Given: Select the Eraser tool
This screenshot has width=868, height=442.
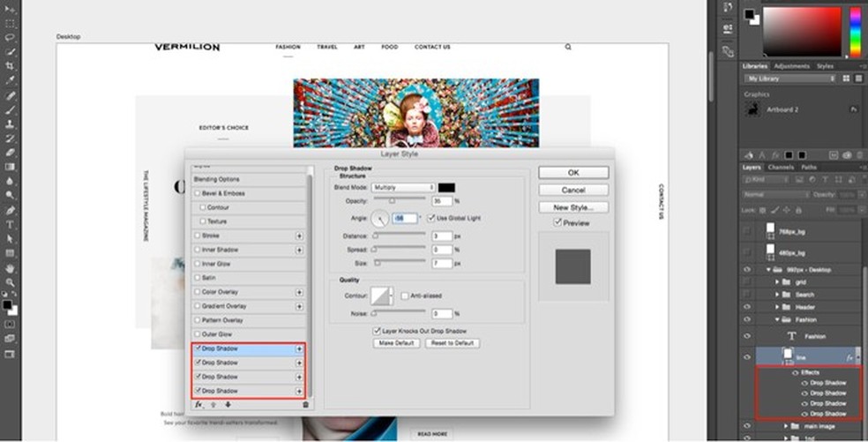Looking at the screenshot, I should tap(10, 153).
